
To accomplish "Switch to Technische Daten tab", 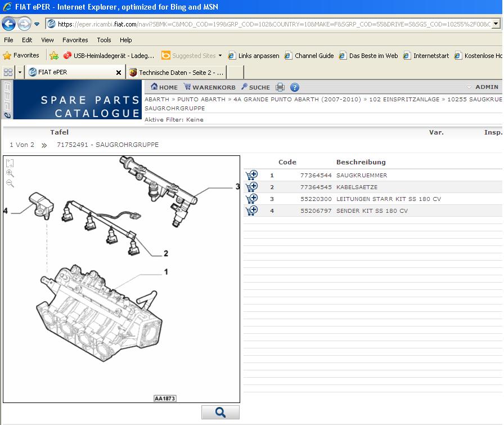I will click(175, 72).
